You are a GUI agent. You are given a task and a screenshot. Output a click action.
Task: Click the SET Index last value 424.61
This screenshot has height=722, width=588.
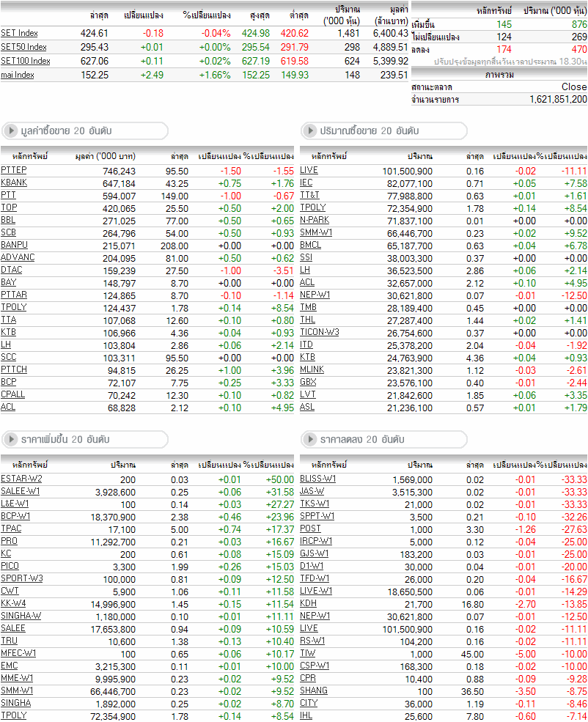(95, 33)
